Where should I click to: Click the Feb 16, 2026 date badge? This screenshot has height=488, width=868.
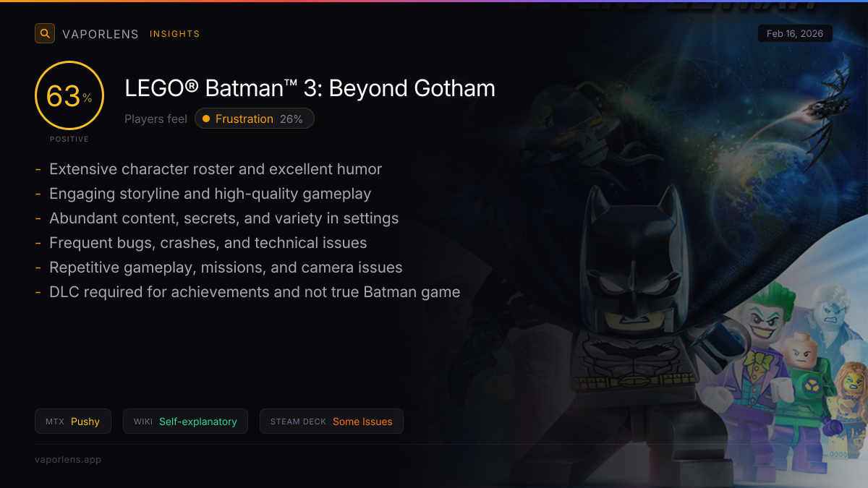(x=795, y=34)
